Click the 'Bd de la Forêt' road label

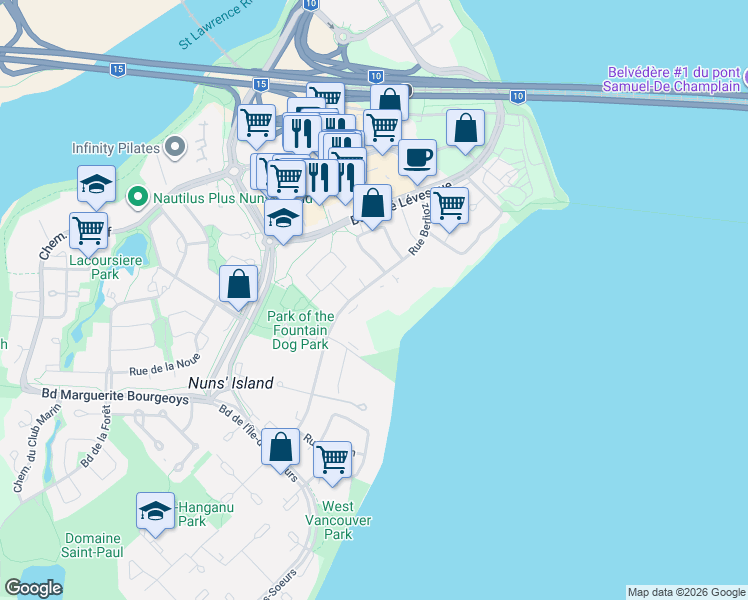pyautogui.click(x=96, y=436)
